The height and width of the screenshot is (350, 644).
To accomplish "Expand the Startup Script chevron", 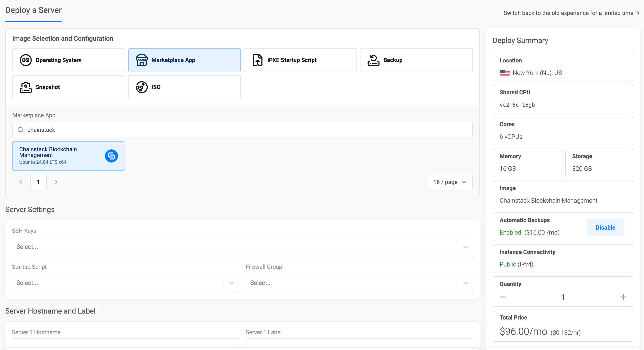I will pos(231,283).
